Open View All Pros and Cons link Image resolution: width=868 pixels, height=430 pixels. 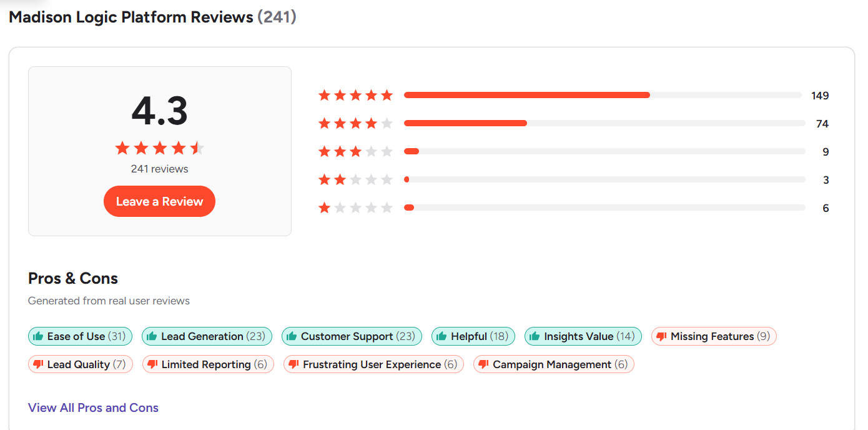click(93, 407)
